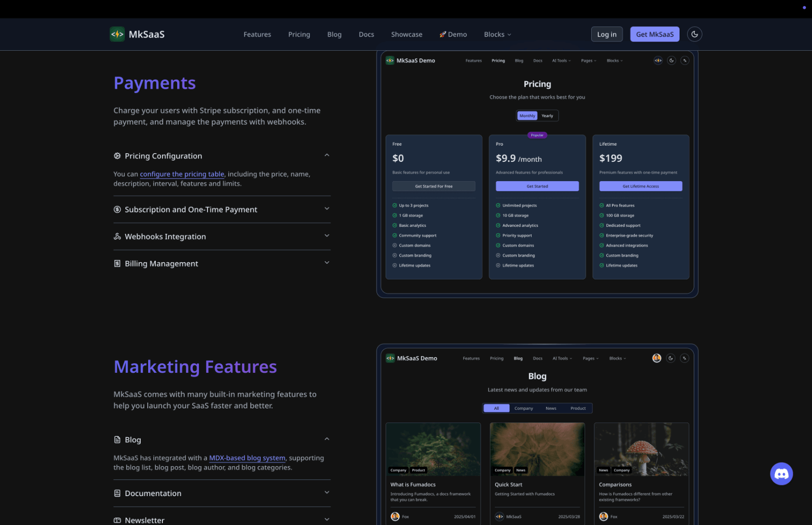812x525 pixels.
Task: Go to Blog in main navigation
Action: pyautogui.click(x=334, y=34)
